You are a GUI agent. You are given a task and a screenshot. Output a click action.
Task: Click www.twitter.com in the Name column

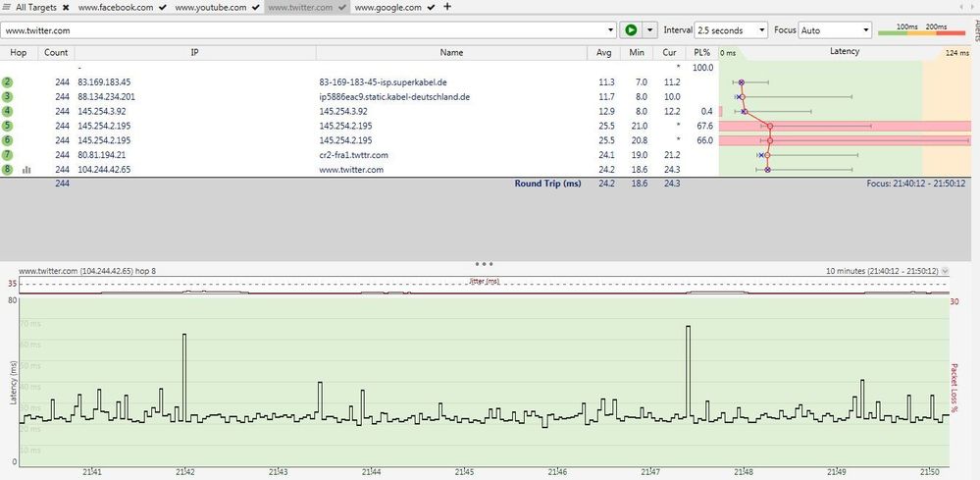(x=351, y=170)
